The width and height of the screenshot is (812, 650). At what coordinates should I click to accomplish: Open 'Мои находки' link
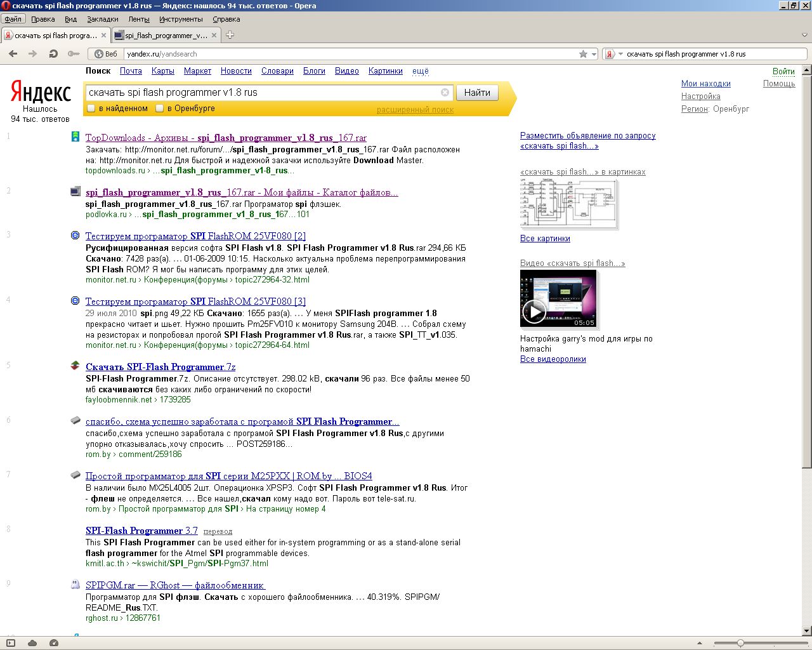coord(706,84)
